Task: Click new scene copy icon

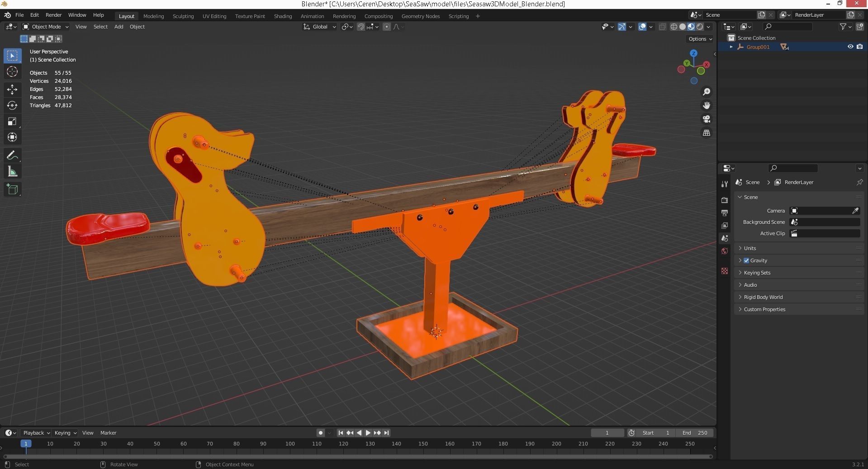Action: coord(762,15)
